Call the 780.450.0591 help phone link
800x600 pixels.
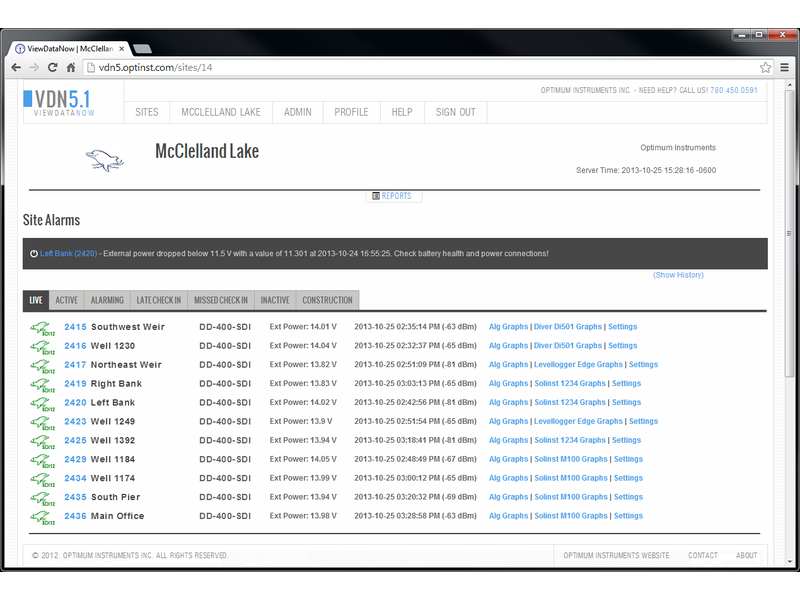(x=734, y=90)
